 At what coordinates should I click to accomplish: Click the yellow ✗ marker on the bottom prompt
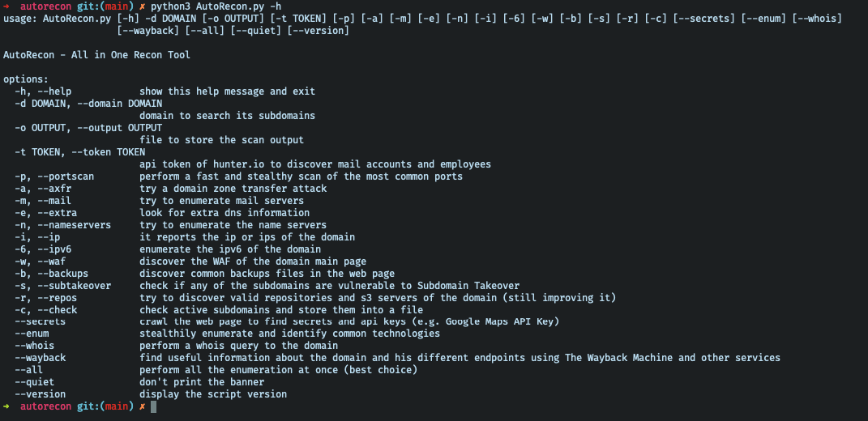[x=141, y=406]
